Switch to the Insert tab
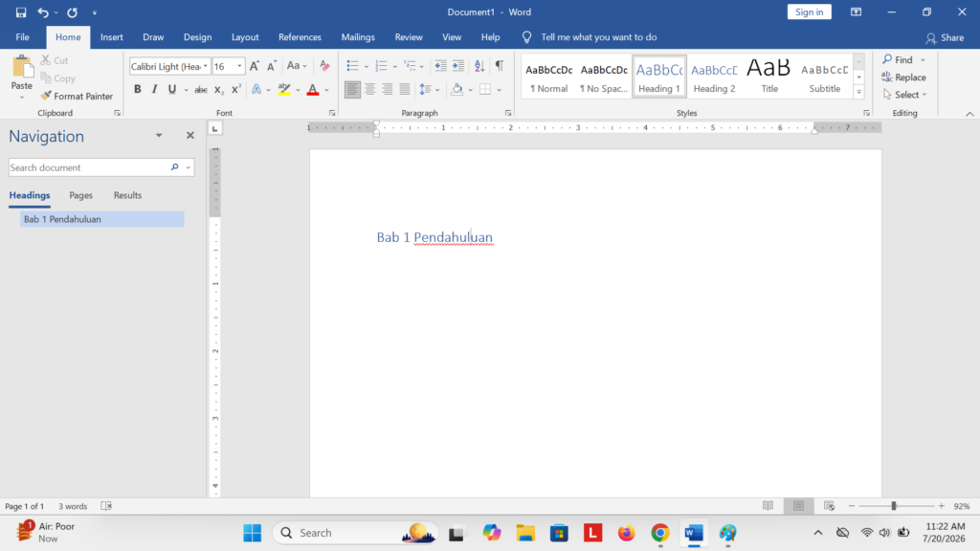This screenshot has height=551, width=980. (x=112, y=37)
